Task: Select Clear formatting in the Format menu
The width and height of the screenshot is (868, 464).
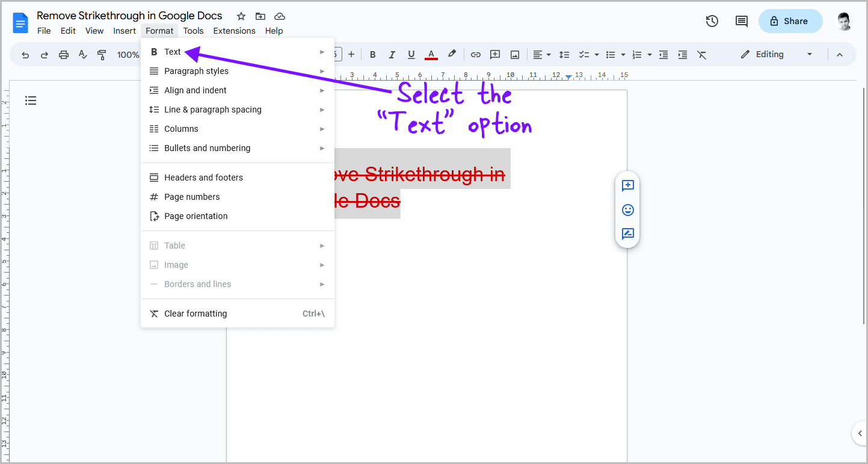Action: point(195,313)
